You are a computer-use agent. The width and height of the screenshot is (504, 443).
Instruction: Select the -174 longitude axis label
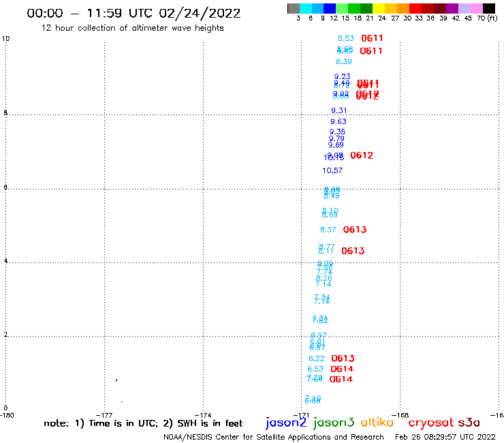coord(203,415)
